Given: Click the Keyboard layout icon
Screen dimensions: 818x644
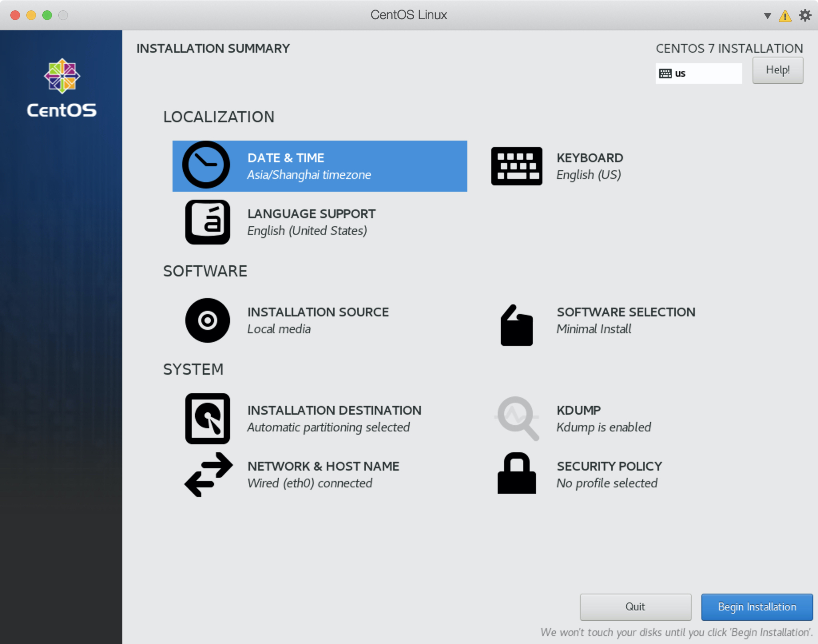Looking at the screenshot, I should tap(516, 166).
